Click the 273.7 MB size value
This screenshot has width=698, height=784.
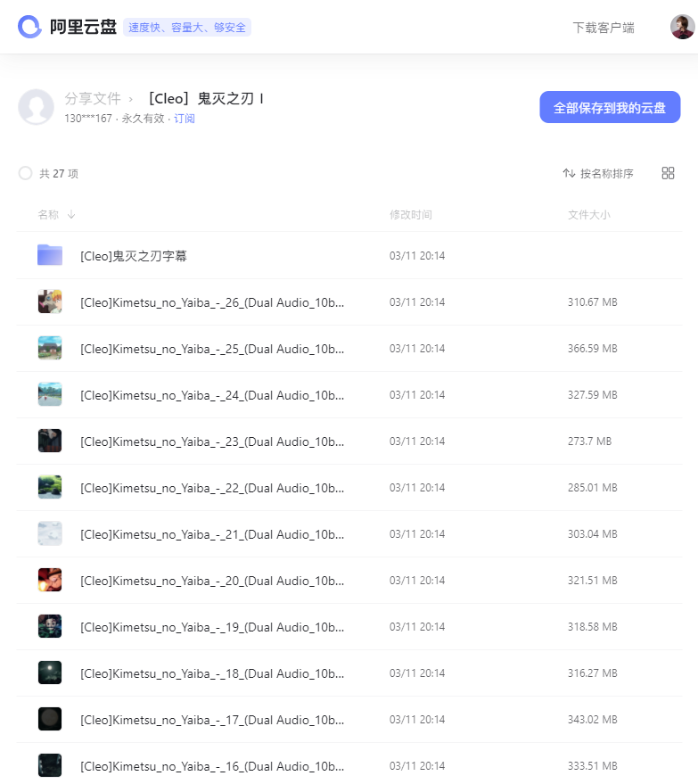[x=589, y=442]
